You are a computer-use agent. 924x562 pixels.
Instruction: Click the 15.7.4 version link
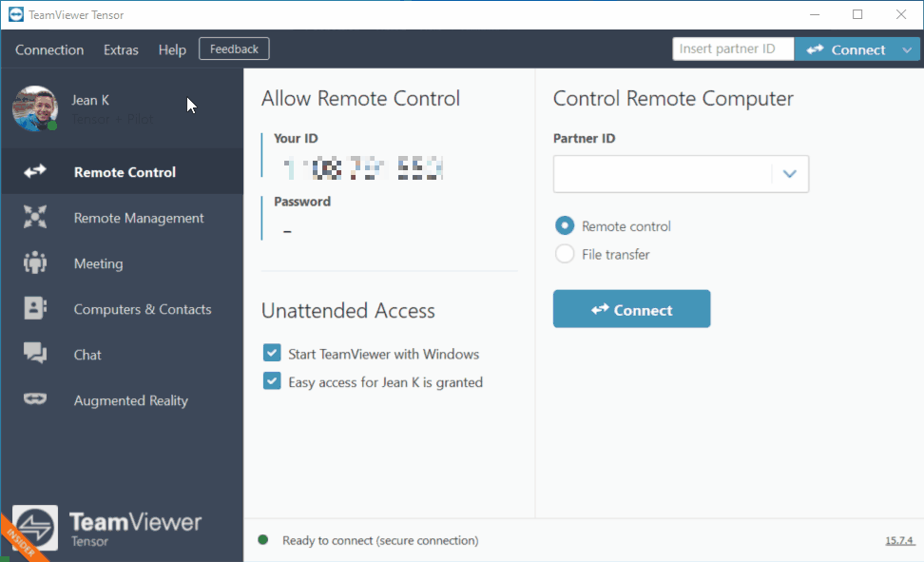tap(900, 540)
